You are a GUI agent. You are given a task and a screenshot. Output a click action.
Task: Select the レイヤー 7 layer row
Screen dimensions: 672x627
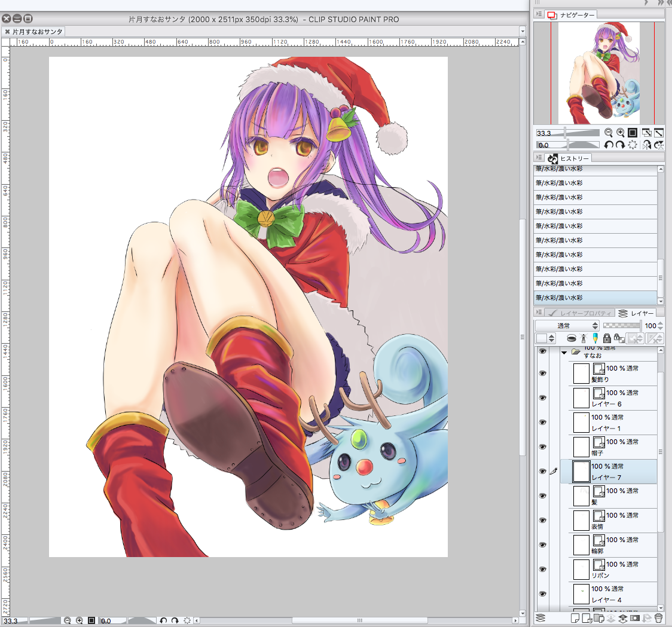609,472
